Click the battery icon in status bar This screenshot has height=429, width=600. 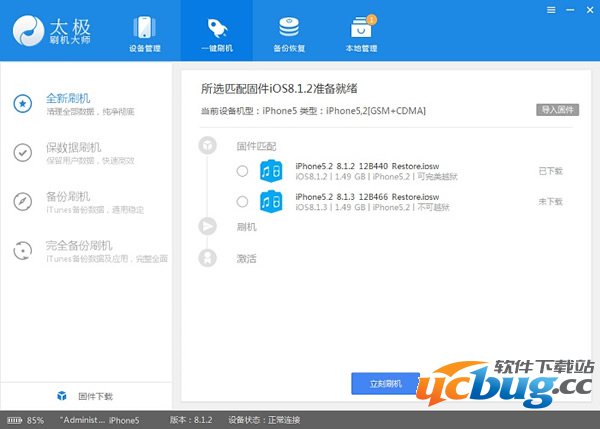(15, 421)
